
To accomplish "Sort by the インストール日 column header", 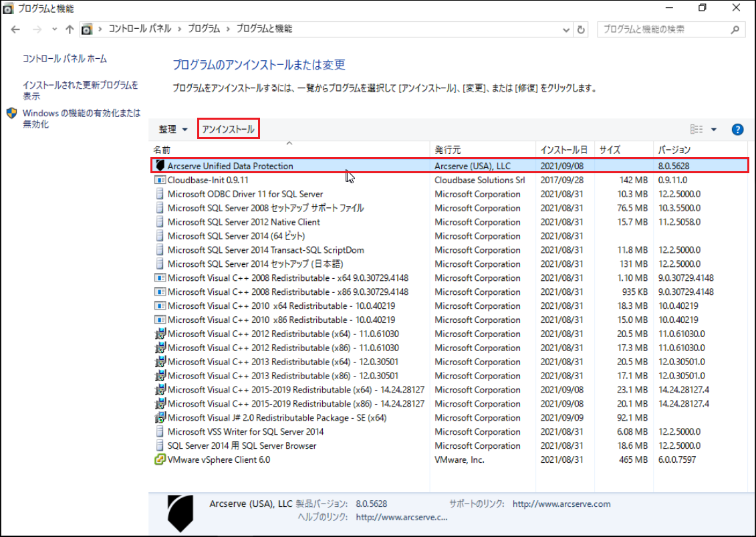I will [563, 150].
